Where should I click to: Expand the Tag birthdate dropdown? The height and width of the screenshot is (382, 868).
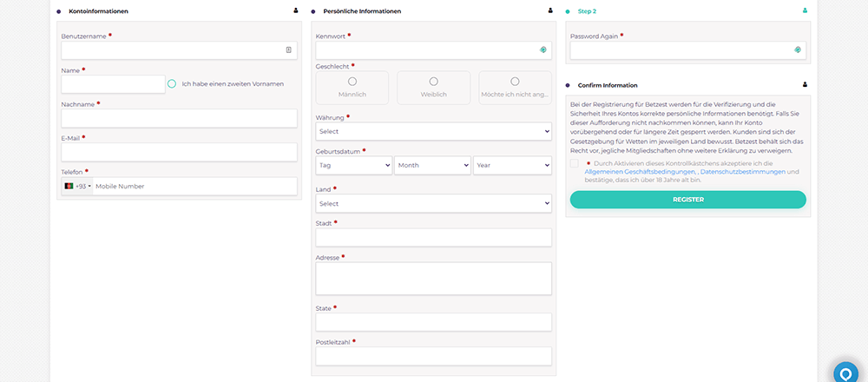pos(353,165)
